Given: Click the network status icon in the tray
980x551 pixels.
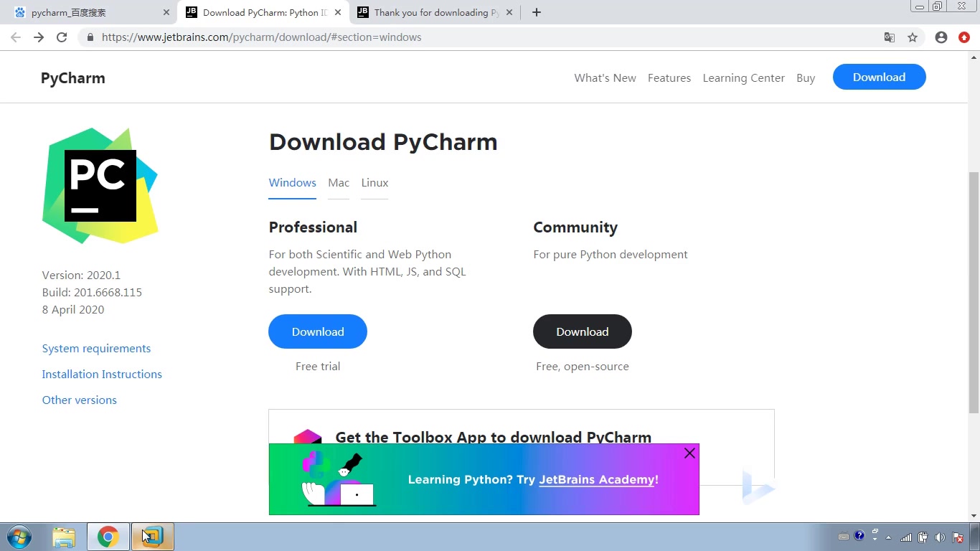Looking at the screenshot, I should tap(905, 537).
